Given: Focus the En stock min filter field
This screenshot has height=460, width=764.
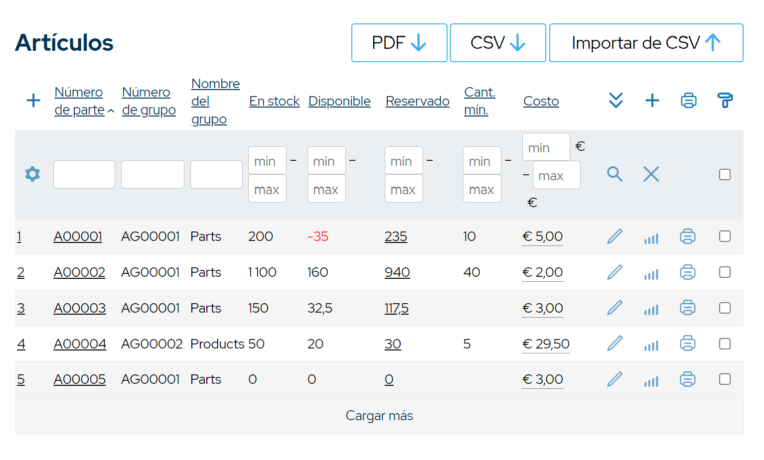Looking at the screenshot, I should [x=267, y=161].
